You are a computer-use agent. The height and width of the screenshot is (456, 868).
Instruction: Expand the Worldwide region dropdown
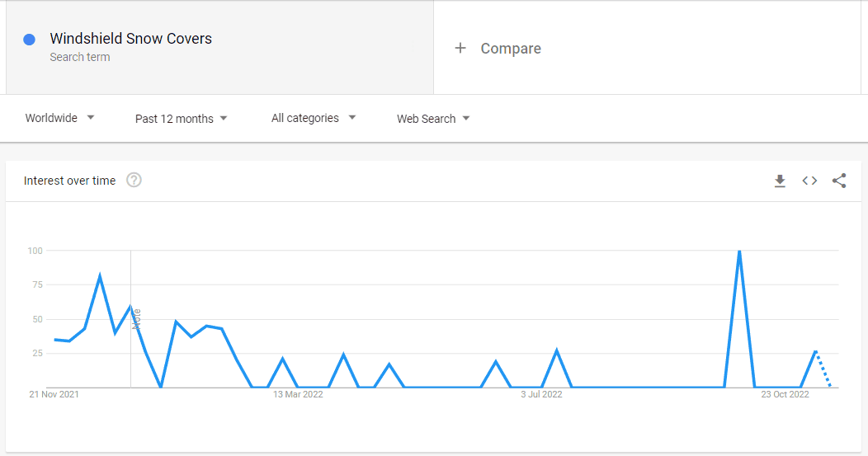[59, 118]
